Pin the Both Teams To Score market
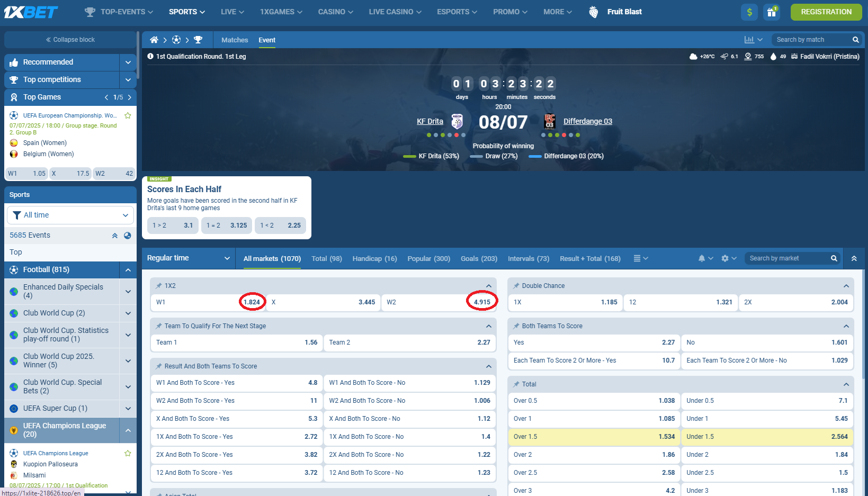The image size is (868, 496). [x=516, y=326]
